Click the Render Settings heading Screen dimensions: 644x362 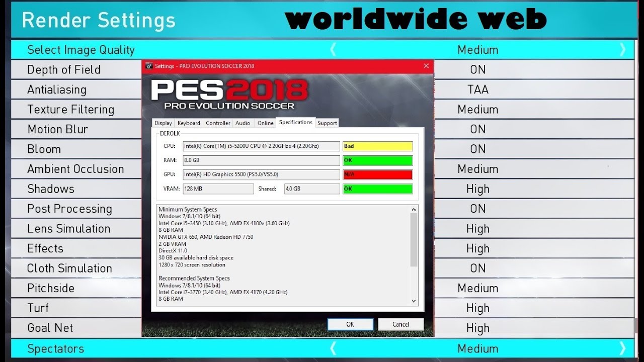click(x=99, y=20)
